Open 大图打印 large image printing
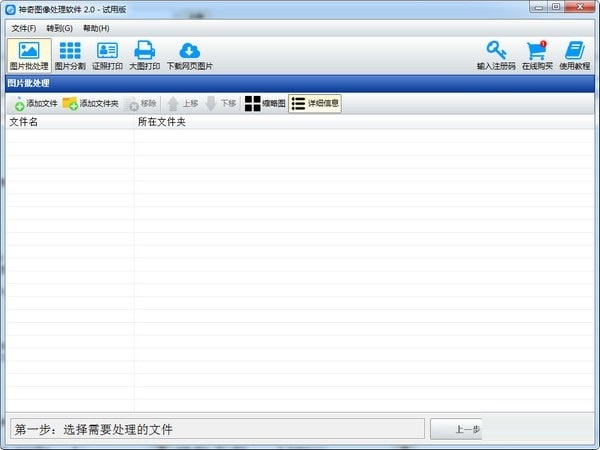The height and width of the screenshot is (450, 600). point(144,56)
